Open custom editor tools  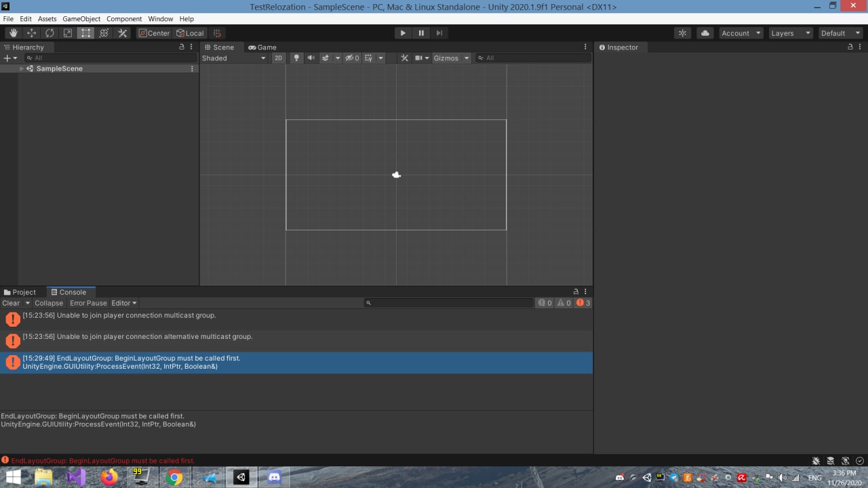pos(123,33)
